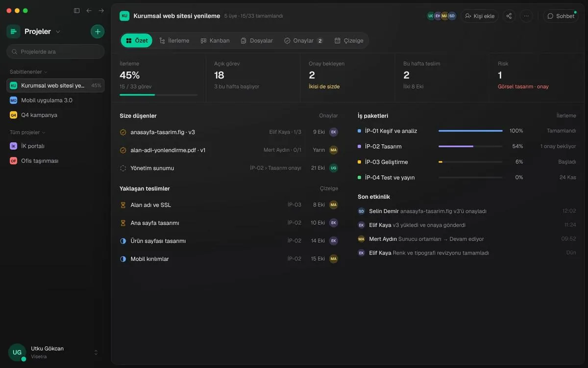Click the Kişi ekle button
The width and height of the screenshot is (588, 368).
480,16
